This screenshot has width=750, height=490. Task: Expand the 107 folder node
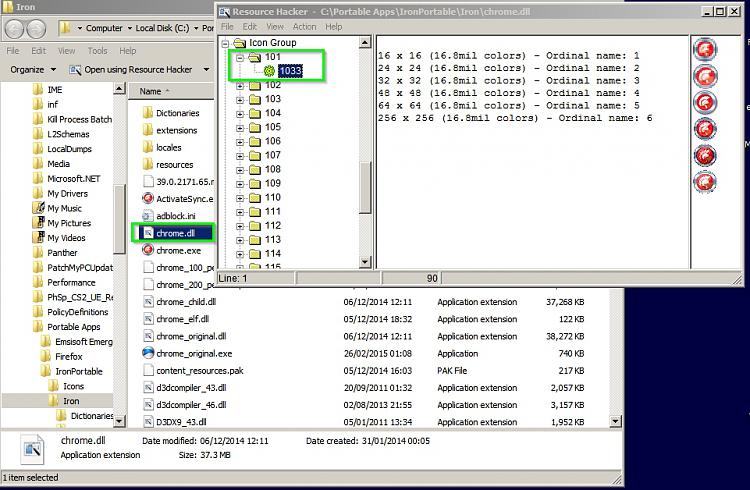click(240, 156)
